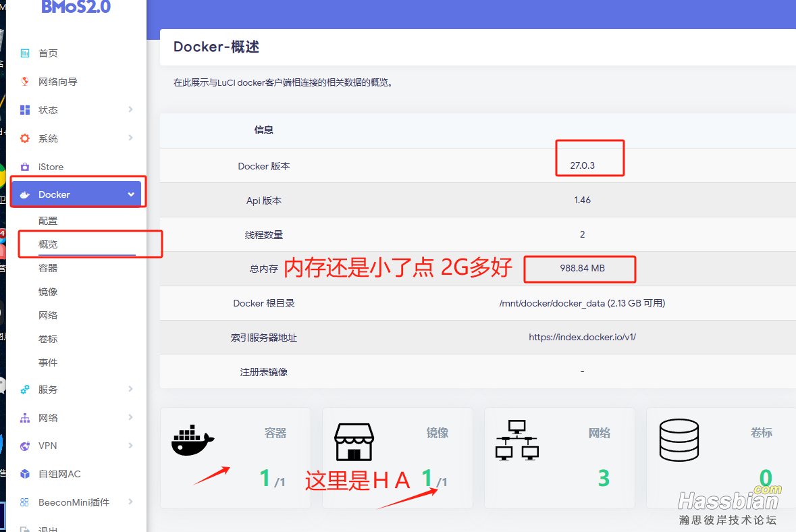Click the count 3 on 网络 card

click(x=604, y=478)
